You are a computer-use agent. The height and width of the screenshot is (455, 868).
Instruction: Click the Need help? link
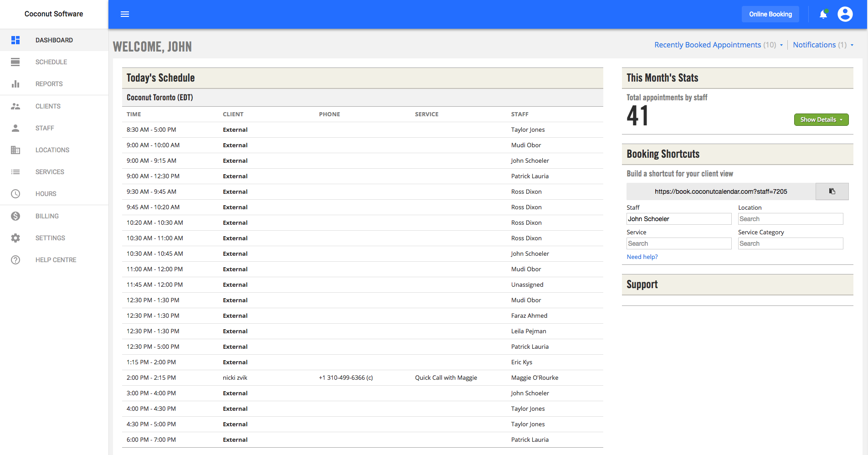coord(642,257)
